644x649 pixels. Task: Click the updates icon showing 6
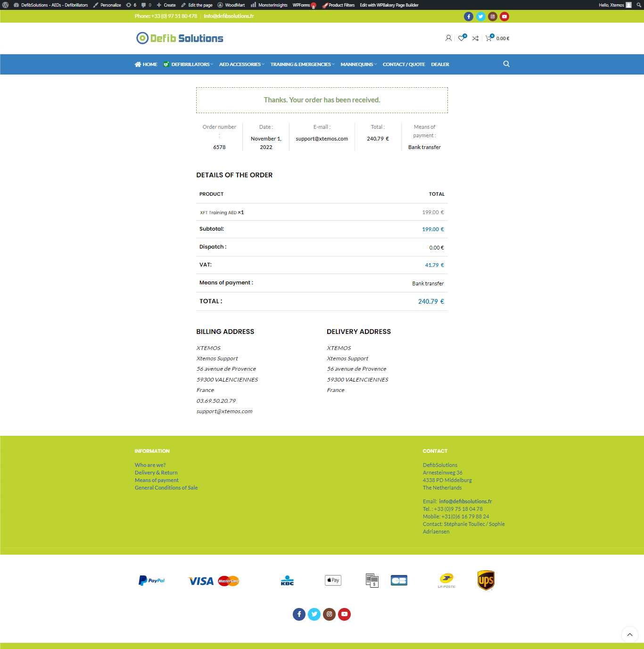tap(131, 5)
